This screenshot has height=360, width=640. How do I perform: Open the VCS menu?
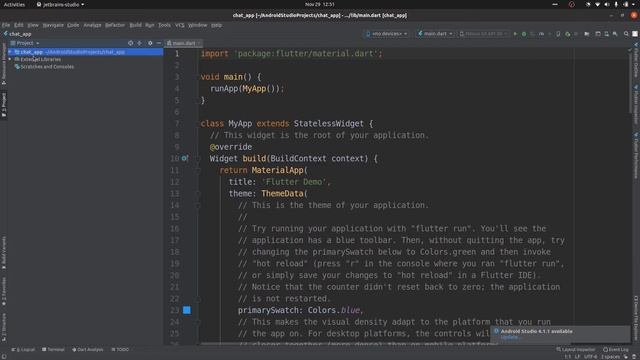coord(180,25)
